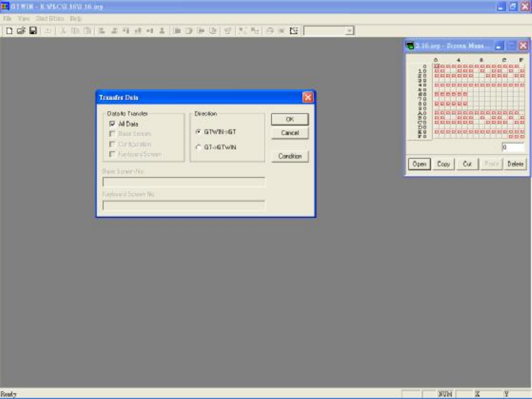Click the screen number field in Screen Manager

(x=514, y=147)
